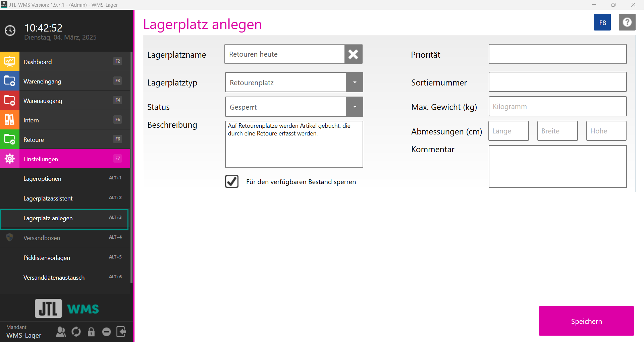
Task: Click the Warenausgang sidebar icon
Action: pos(10,101)
